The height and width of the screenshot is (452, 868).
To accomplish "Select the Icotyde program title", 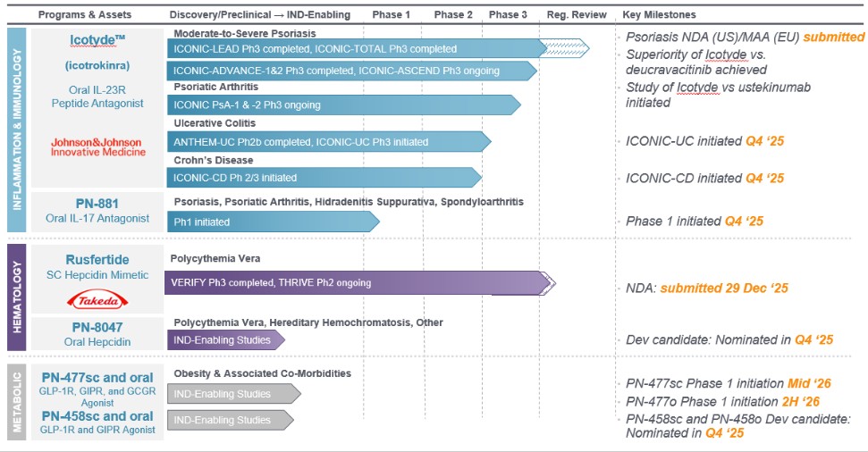I will pyautogui.click(x=97, y=41).
